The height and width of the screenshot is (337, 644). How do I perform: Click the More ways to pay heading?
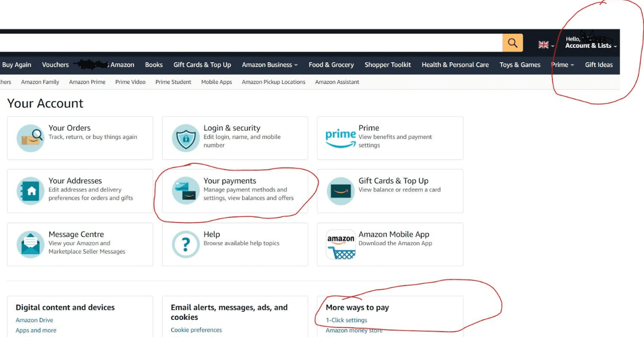tap(357, 307)
